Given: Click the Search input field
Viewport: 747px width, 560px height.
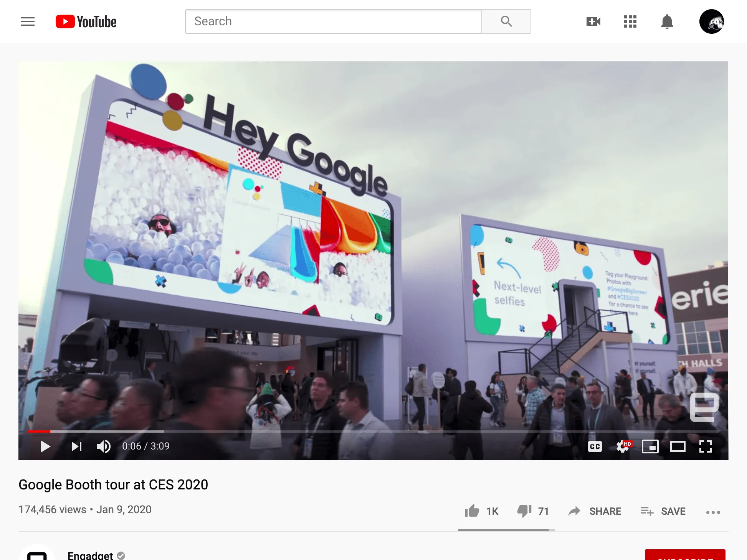Looking at the screenshot, I should (333, 21).
